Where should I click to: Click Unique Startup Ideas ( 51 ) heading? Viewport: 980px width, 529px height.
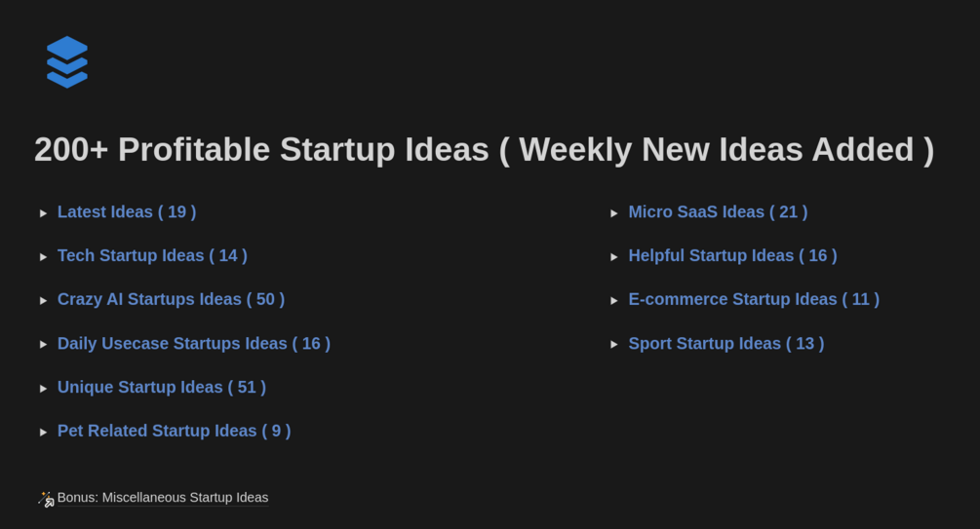(x=162, y=388)
